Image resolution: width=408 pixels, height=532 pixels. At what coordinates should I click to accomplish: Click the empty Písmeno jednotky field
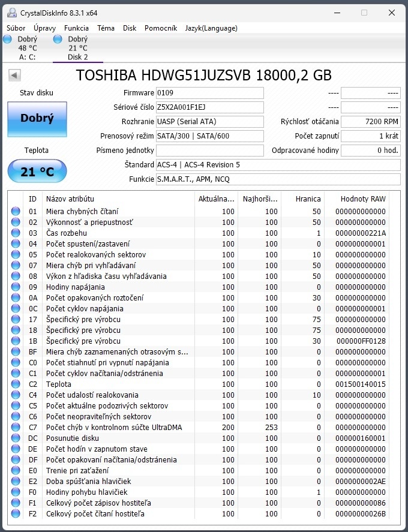pos(210,151)
